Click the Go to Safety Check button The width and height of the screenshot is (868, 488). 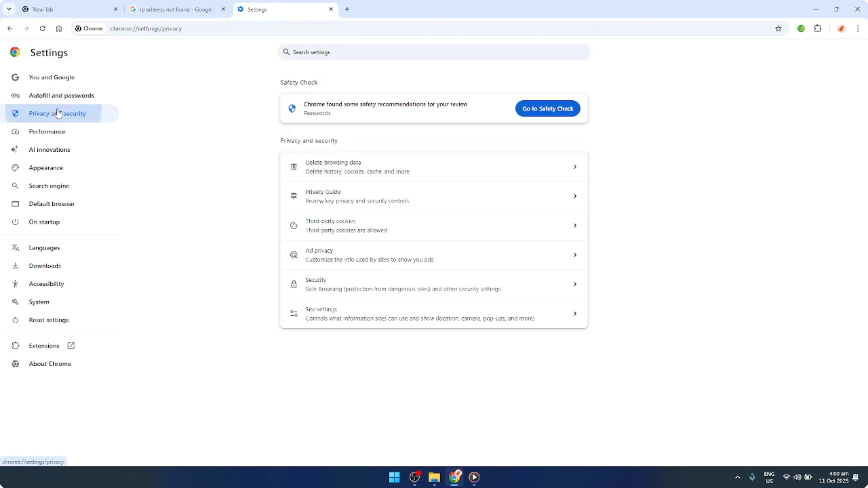pyautogui.click(x=547, y=108)
